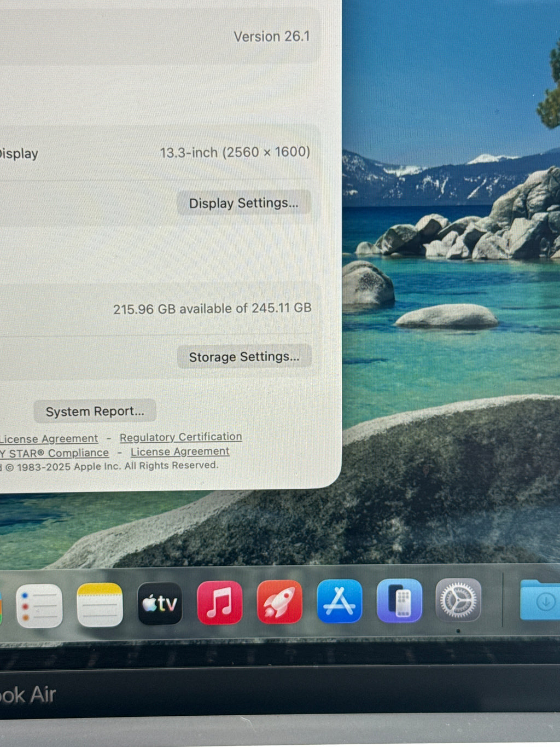Open iPhone Mirroring in the Dock
Viewport: 560px width, 747px height.
point(399,600)
